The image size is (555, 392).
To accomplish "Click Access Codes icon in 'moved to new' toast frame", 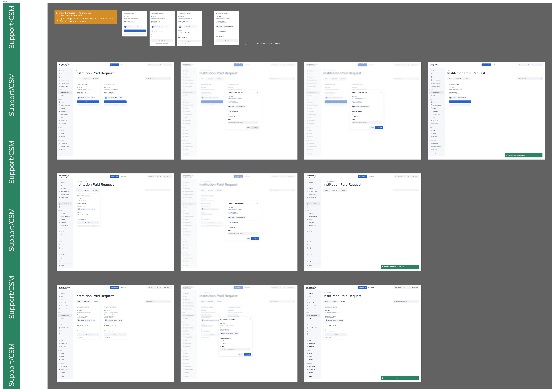I will point(307,197).
